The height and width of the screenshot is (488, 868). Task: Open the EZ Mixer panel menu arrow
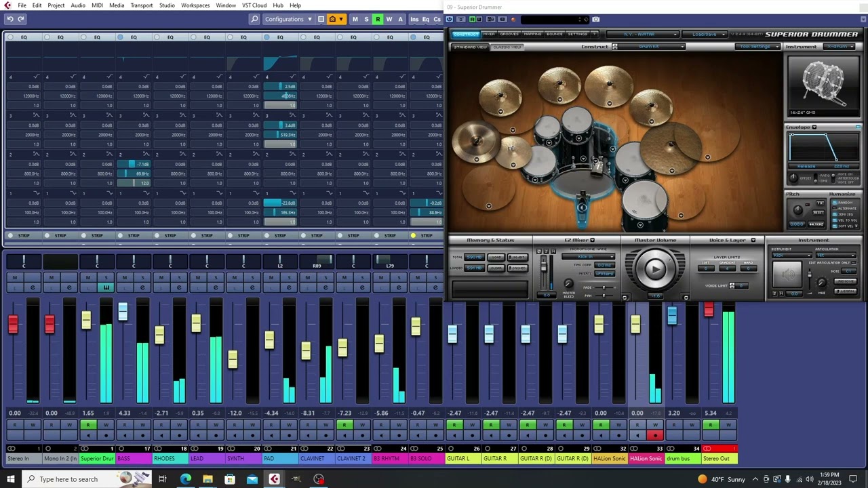[592, 240]
